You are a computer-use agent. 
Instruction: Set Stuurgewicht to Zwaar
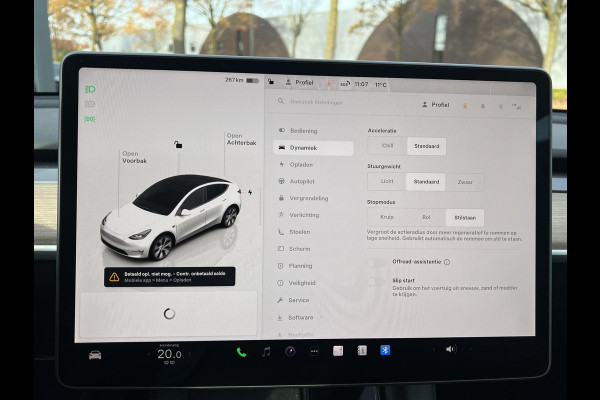click(x=465, y=182)
